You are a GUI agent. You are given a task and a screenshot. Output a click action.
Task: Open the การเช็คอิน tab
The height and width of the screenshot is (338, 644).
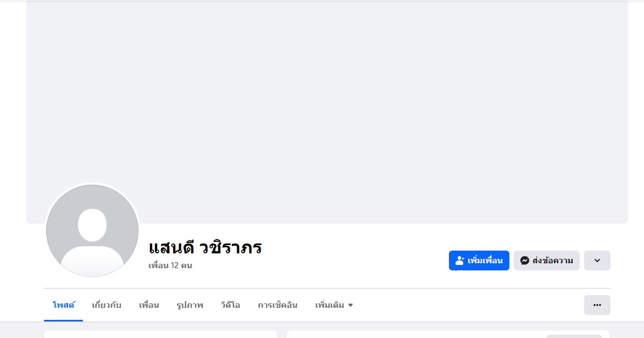coord(277,305)
